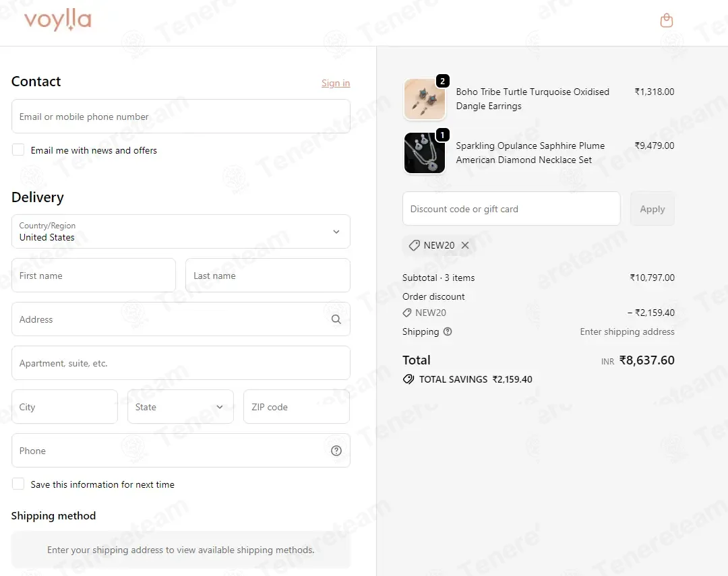Screen dimensions: 728x576
Task: Tick Save this information for next time
Action: (x=18, y=484)
